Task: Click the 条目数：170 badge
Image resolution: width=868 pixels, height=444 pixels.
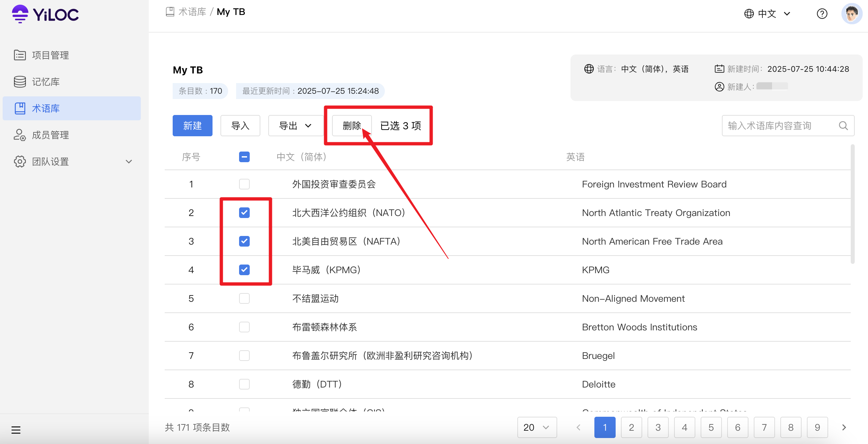Action: [200, 91]
